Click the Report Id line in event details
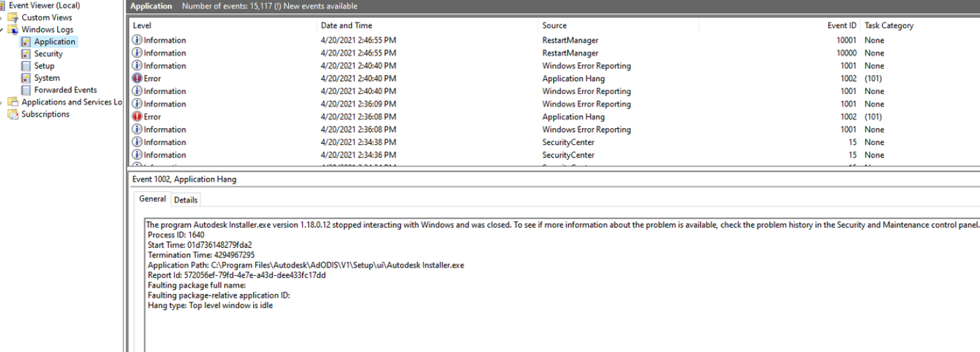Image resolution: width=980 pixels, height=352 pixels. 237,276
